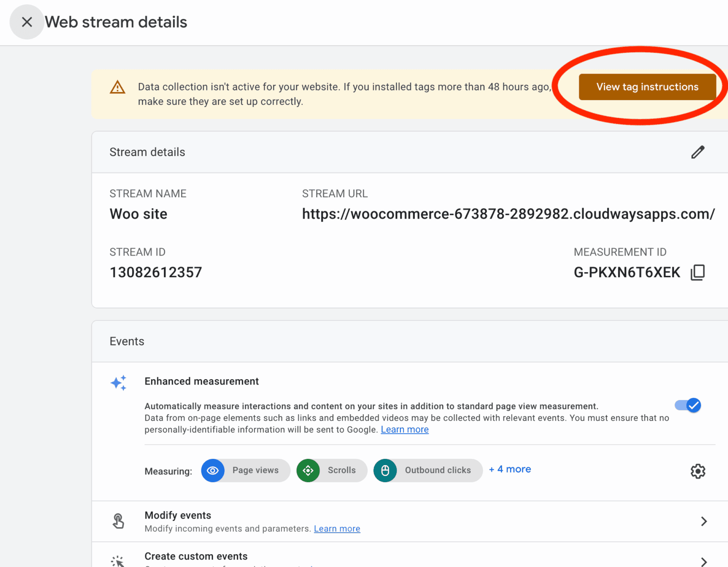Click the Measuring: label

pos(168,471)
